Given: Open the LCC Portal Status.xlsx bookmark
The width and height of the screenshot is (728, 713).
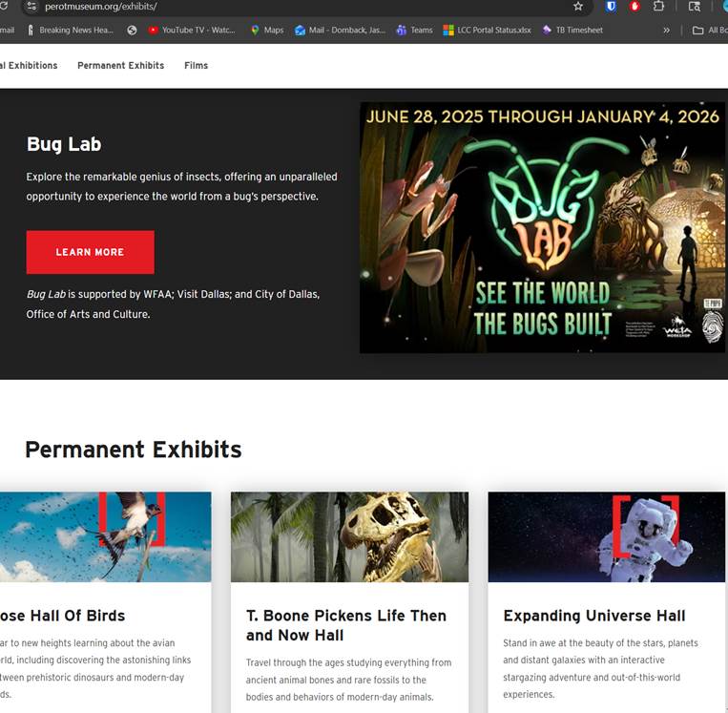Looking at the screenshot, I should [x=487, y=31].
